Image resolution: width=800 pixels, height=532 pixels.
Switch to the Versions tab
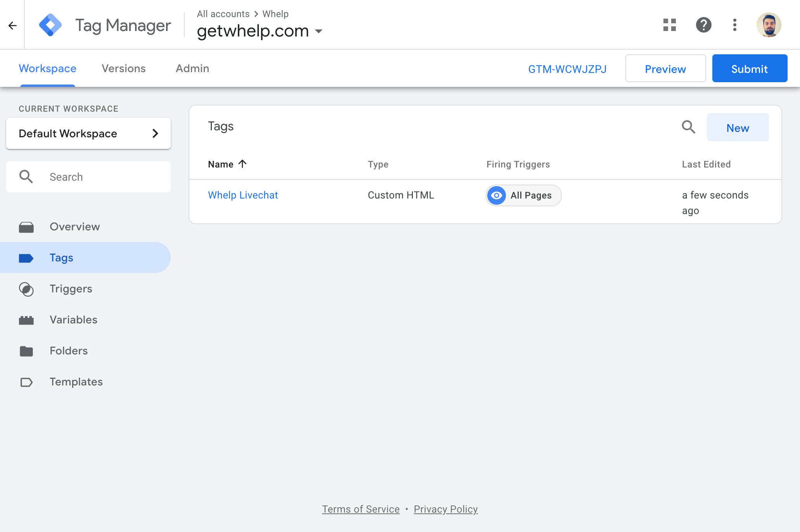[x=124, y=69]
